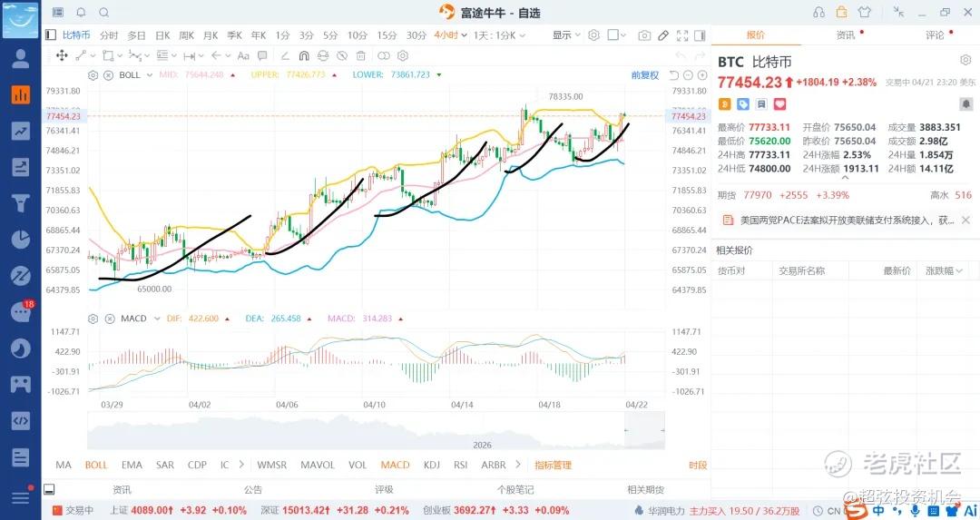This screenshot has height=520, width=980.
Task: Click the red heart favorite icon under price
Action: point(780,103)
